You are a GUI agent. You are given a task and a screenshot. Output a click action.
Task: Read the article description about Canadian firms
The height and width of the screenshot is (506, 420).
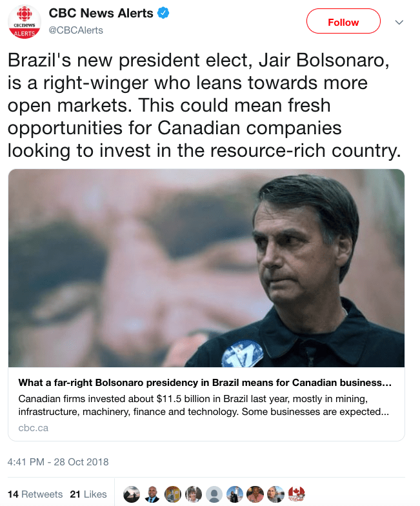tap(205, 405)
